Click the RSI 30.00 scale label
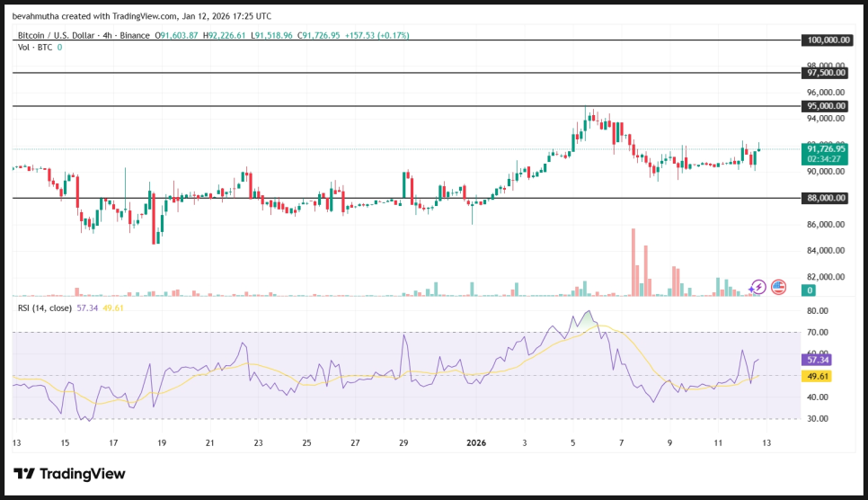Viewport: 868px width, 500px height. pos(816,419)
